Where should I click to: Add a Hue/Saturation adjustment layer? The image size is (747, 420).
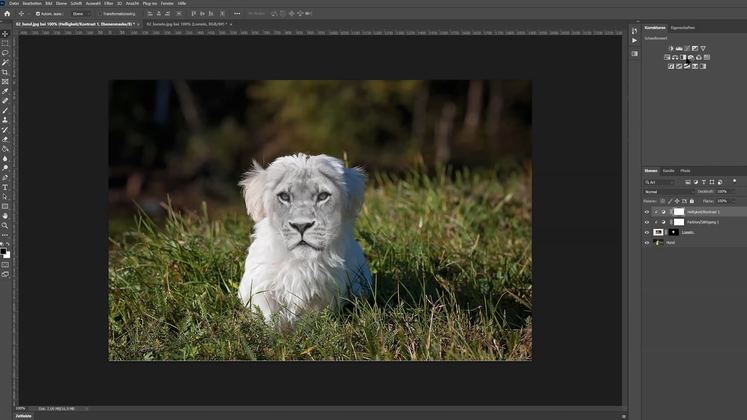tap(667, 57)
